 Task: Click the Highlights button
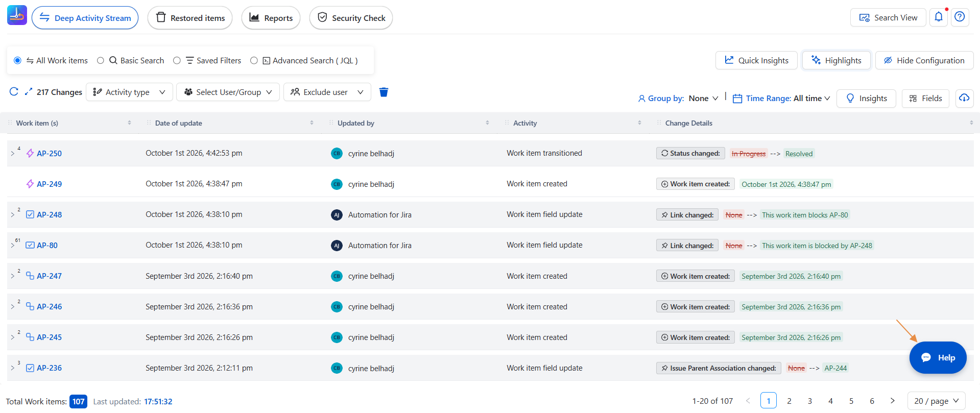(836, 60)
